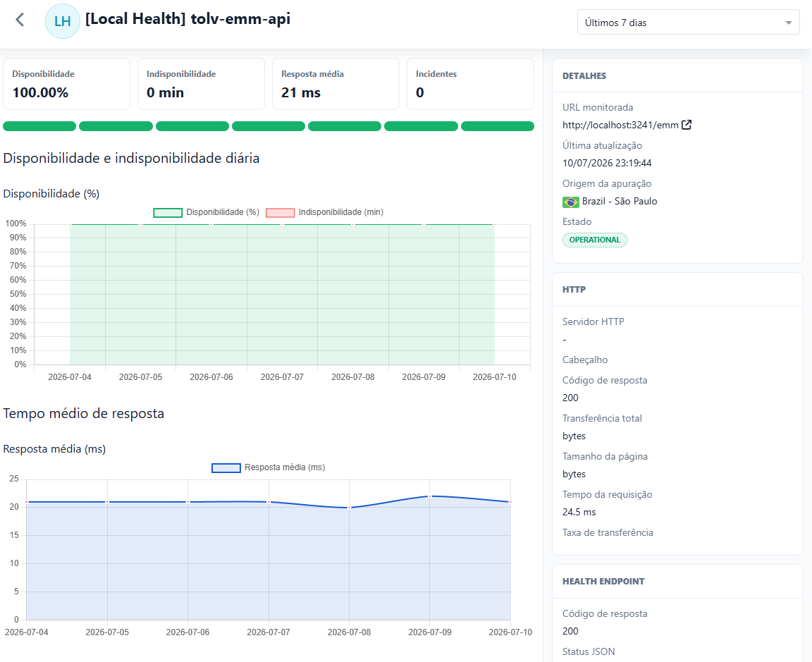The image size is (812, 662).
Task: Click the Tempo médio de resposta heading
Action: coord(83,413)
